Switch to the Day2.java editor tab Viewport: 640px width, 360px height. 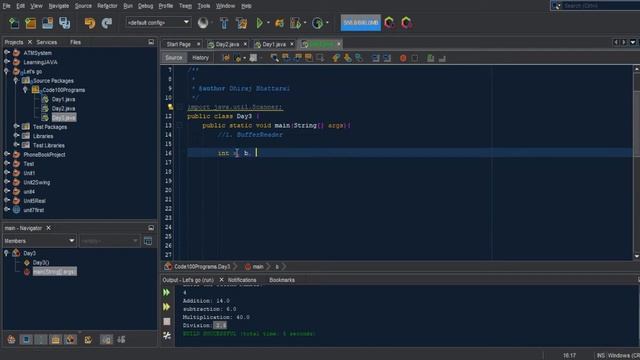pyautogui.click(x=227, y=44)
